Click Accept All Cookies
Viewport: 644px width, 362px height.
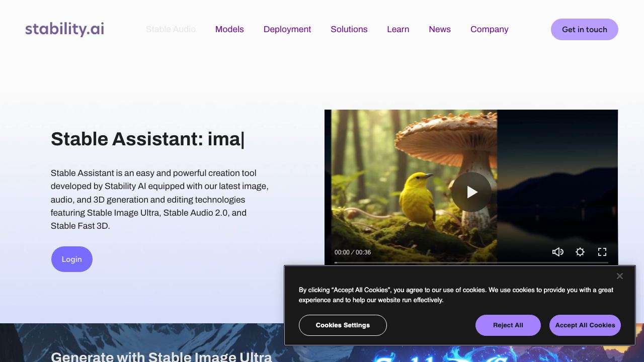(585, 325)
